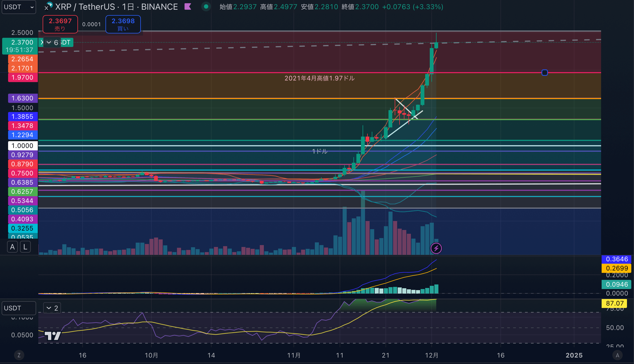The height and width of the screenshot is (364, 634).
Task: Click the 1.2294 blue price label
Action: (x=23, y=135)
